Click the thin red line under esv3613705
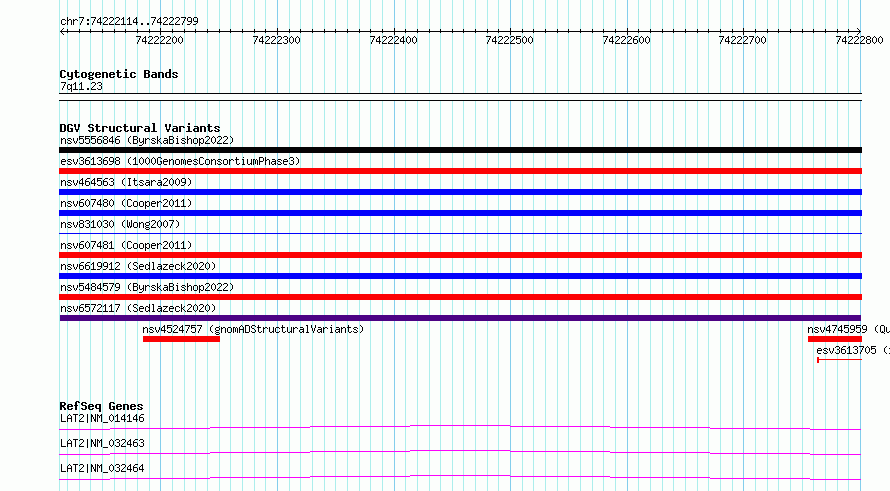The height and width of the screenshot is (491, 890). point(839,360)
